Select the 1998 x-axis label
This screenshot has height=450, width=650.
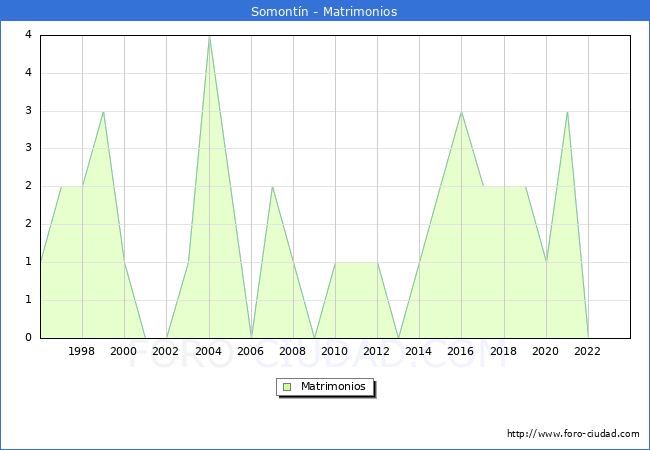[82, 351]
